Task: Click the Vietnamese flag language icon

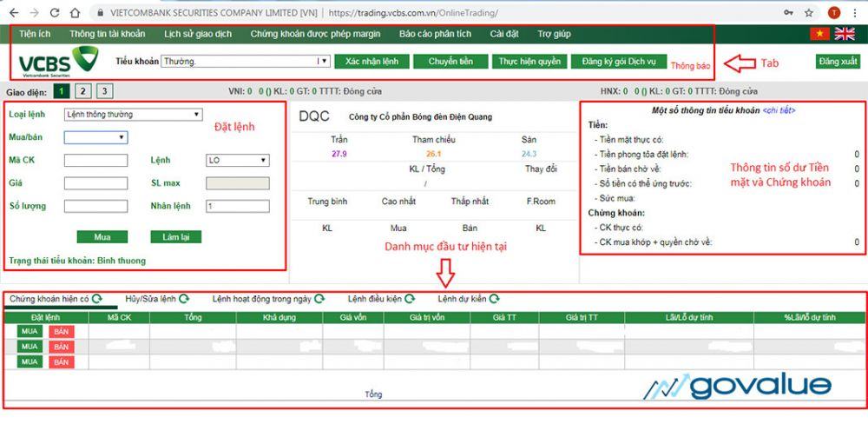Action: click(819, 34)
